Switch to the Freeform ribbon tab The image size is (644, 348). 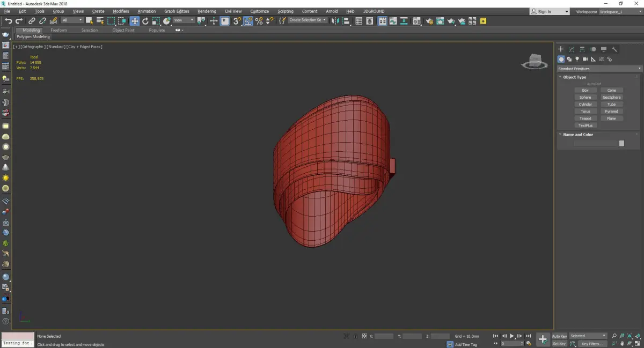point(58,30)
